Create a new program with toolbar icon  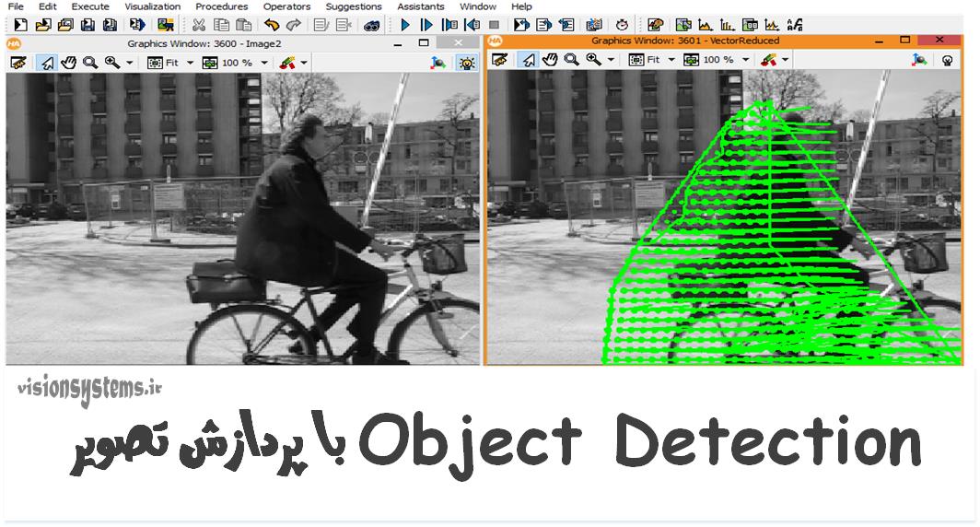[20, 25]
